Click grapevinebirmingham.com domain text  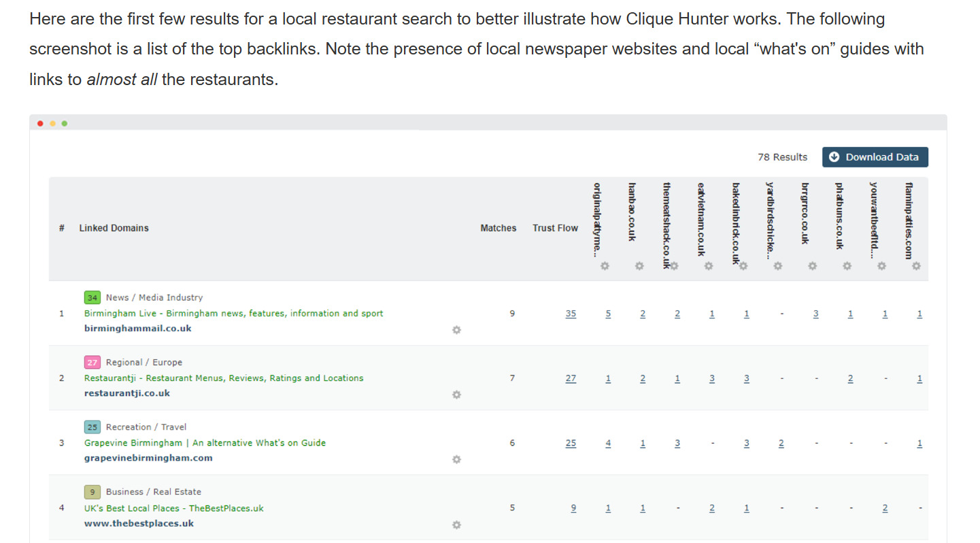pos(148,458)
